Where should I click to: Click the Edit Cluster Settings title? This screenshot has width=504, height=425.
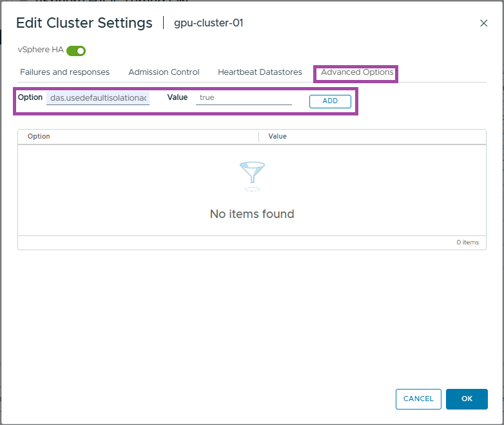[x=84, y=23]
